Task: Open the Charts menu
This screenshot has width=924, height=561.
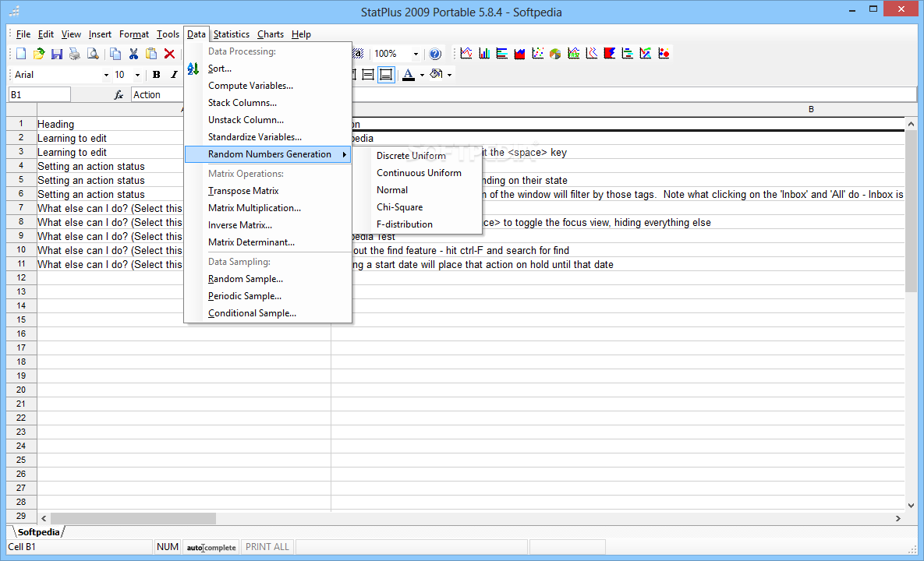Action: tap(271, 34)
